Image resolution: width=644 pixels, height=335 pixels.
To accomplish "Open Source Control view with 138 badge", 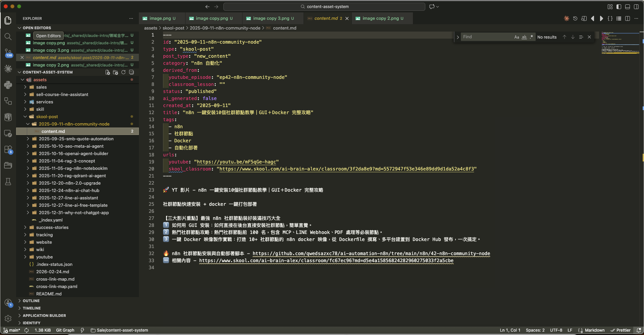I will click(8, 53).
